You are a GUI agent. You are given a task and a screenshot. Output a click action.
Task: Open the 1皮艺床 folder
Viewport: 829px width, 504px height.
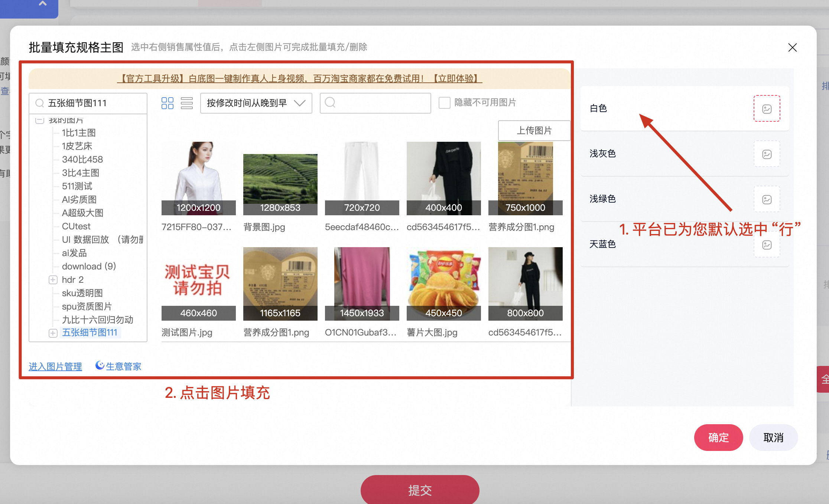pos(77,146)
